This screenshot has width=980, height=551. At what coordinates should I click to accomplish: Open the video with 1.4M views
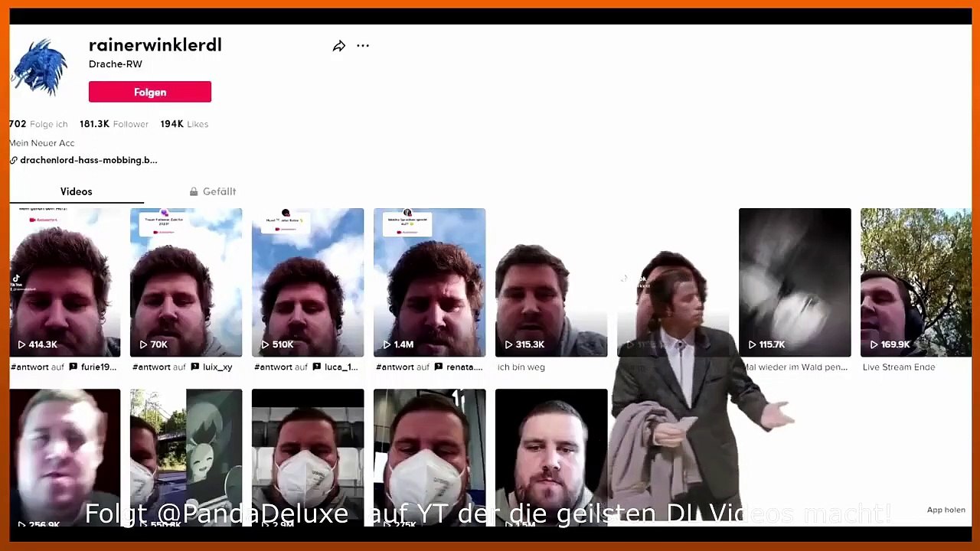(x=430, y=282)
